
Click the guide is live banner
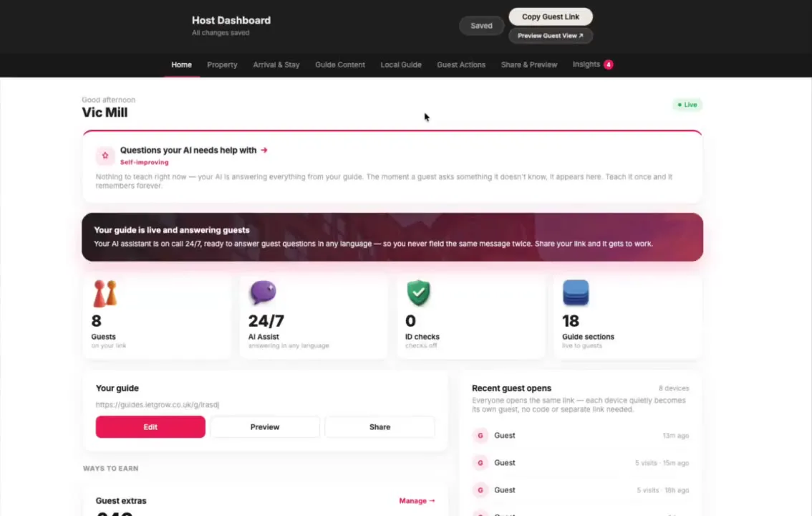pos(392,236)
